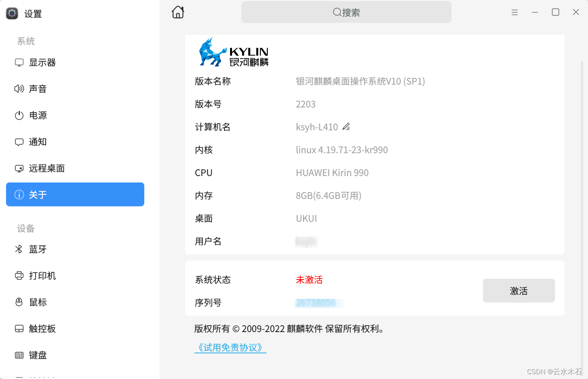Open 键盘 settings page
Viewport: 588px width, 379px height.
[75, 355]
